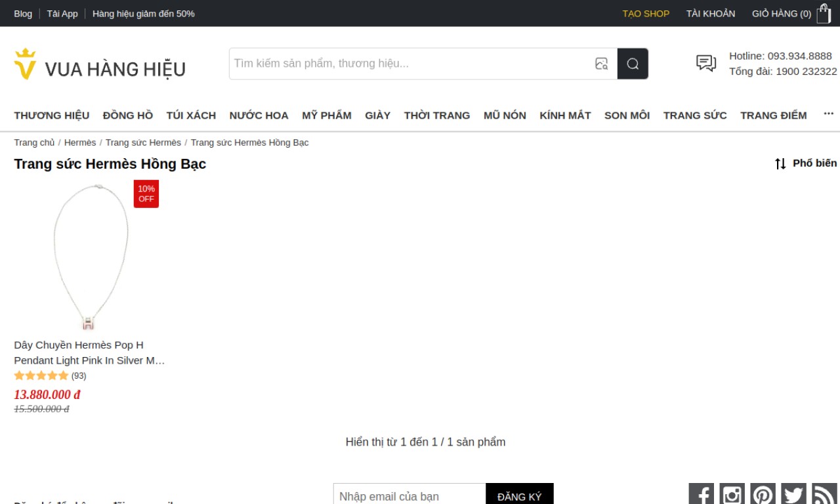The width and height of the screenshot is (840, 504).
Task: Click the Tải App link
Action: (62, 13)
